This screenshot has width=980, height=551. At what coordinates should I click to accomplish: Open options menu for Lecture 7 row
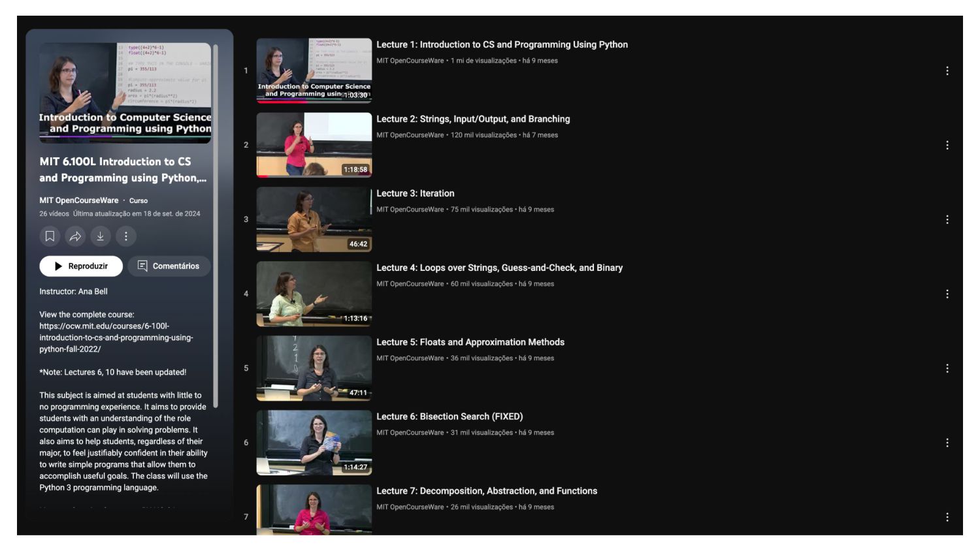coord(947,517)
